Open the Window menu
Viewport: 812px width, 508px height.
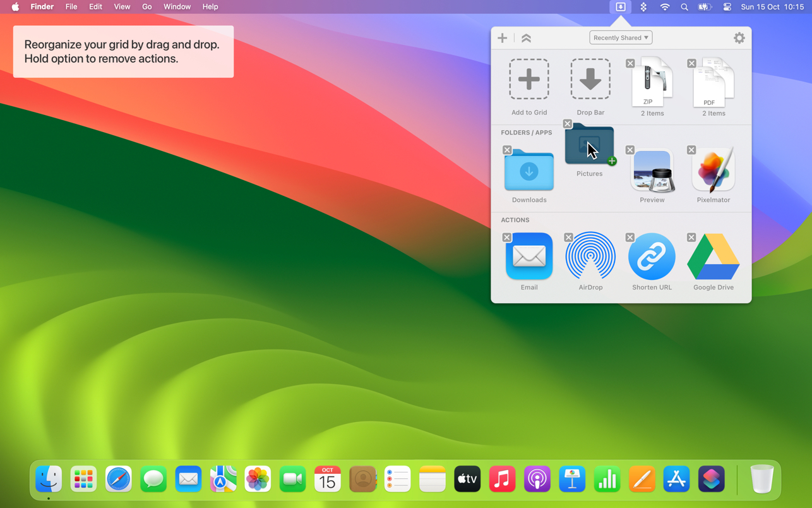click(177, 7)
